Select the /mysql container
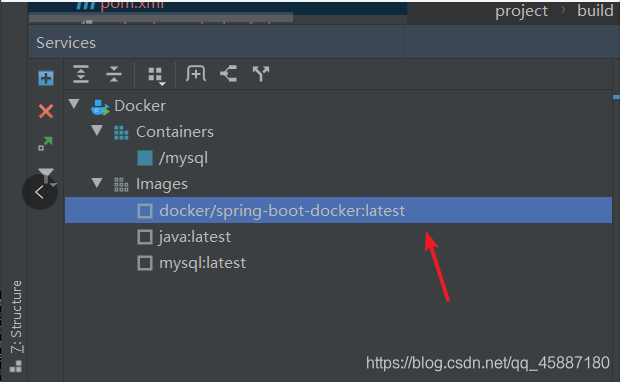This screenshot has height=382, width=620. (183, 158)
